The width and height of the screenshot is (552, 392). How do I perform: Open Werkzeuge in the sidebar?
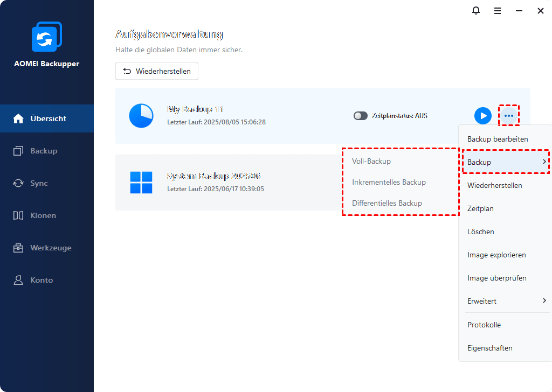[51, 248]
